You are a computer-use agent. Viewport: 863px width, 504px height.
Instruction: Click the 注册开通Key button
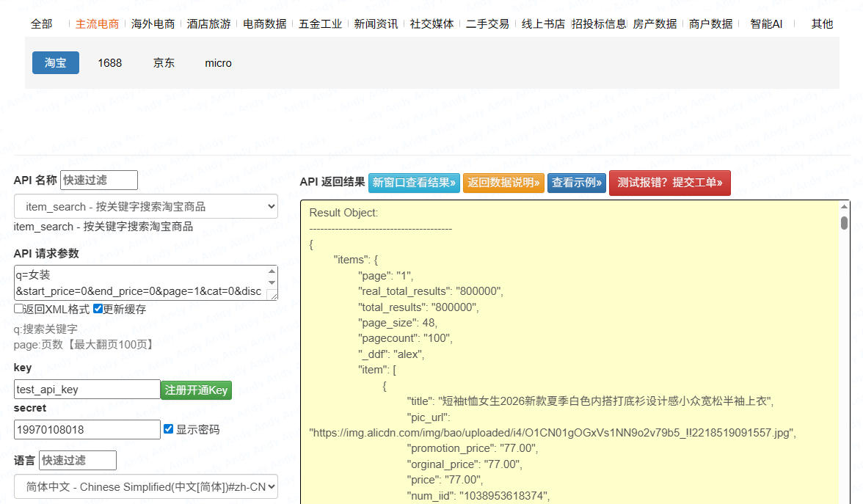(196, 390)
